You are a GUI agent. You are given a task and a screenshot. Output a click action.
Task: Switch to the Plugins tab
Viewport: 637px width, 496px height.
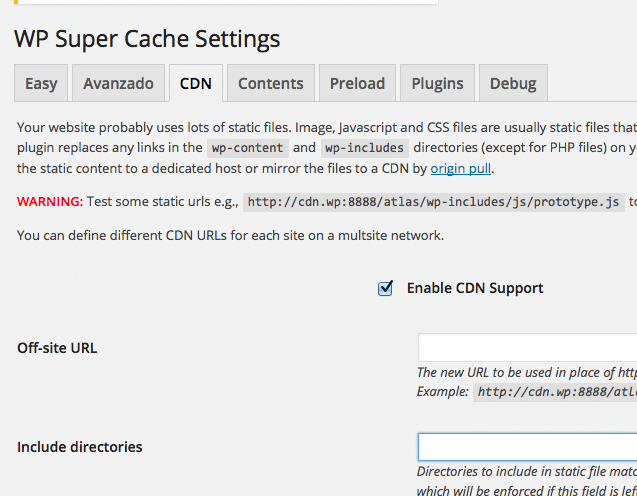coord(437,83)
